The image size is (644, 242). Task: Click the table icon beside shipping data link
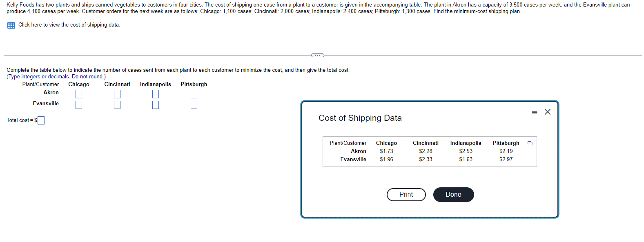pos(11,25)
